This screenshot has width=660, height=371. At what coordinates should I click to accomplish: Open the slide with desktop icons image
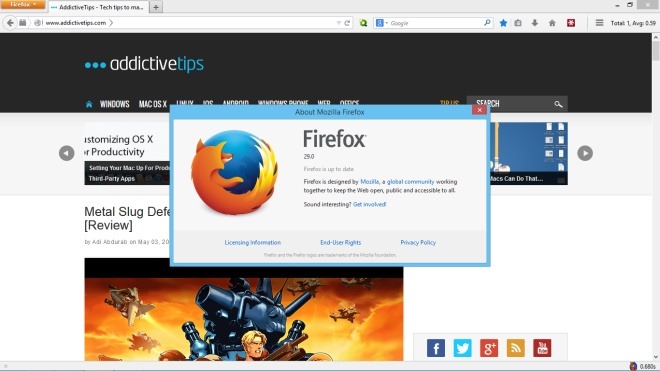[529, 154]
